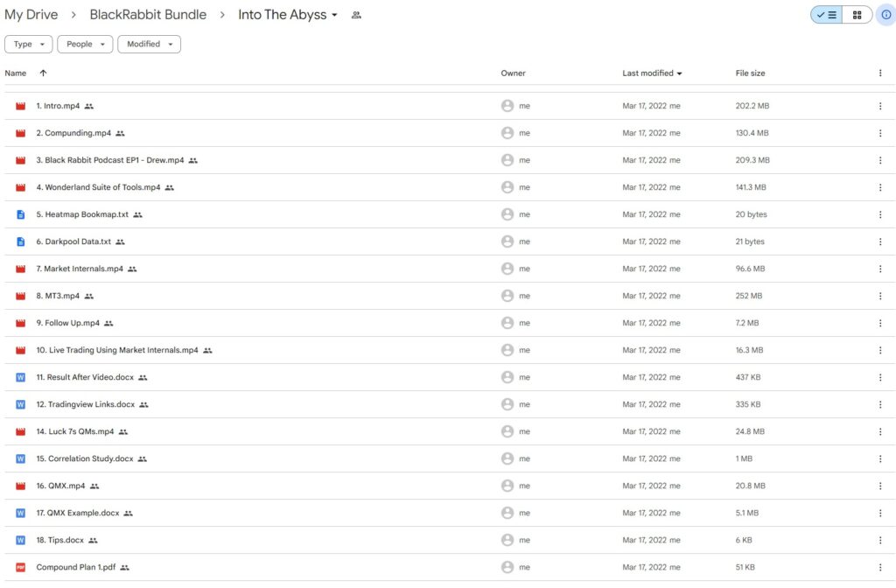Click the text file icon for Heatmap Bookmap.txt

click(x=20, y=214)
